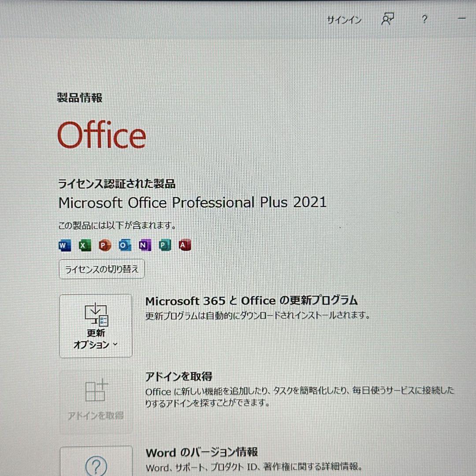This screenshot has height=476, width=476.
Task: Click the Word のバージョン情報 heading text
Action: coord(202,452)
